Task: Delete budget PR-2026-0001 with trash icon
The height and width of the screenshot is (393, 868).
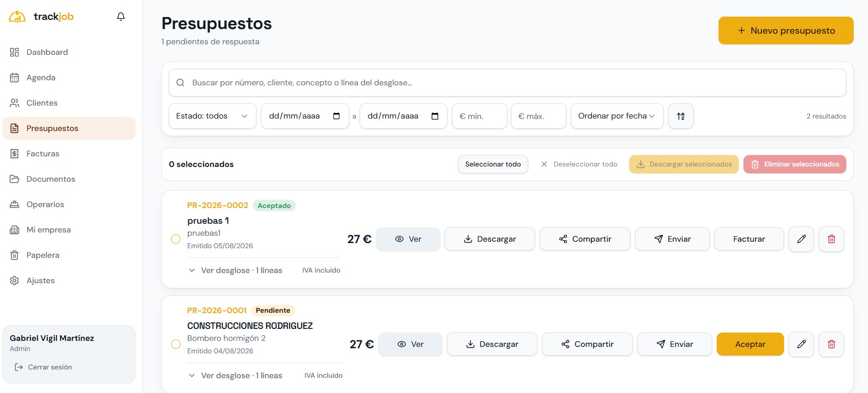Action: 832,344
